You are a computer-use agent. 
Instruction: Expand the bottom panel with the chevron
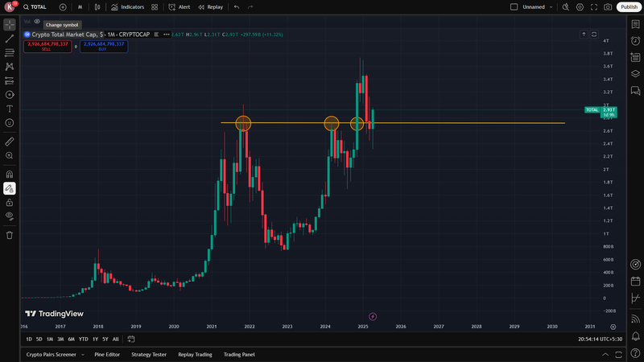click(x=605, y=355)
